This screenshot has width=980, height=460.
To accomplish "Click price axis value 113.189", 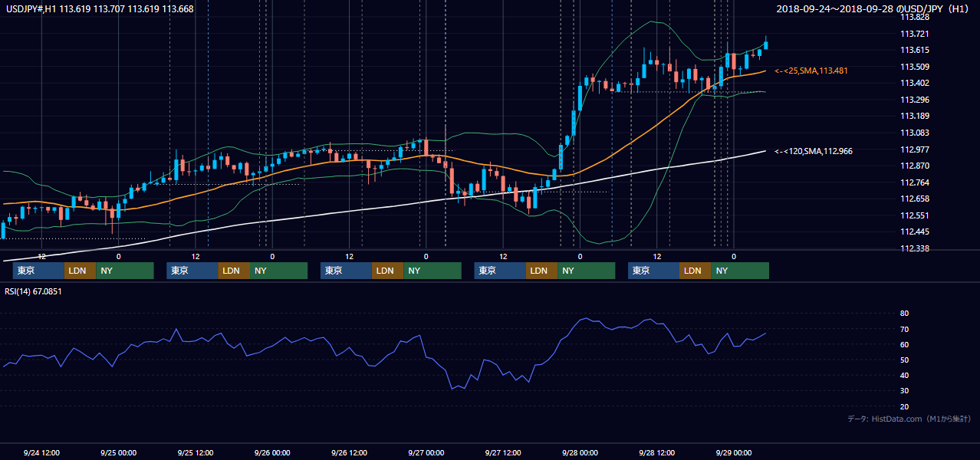I will point(914,116).
